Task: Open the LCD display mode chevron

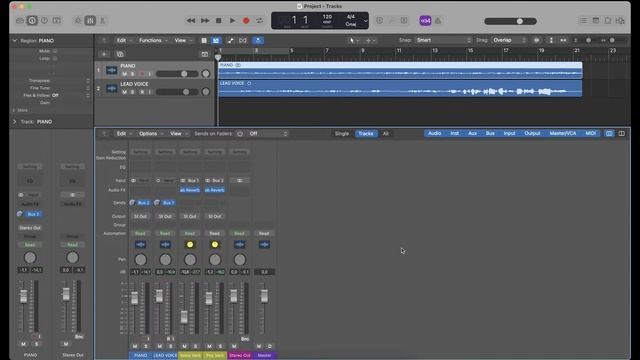Action: (365, 21)
